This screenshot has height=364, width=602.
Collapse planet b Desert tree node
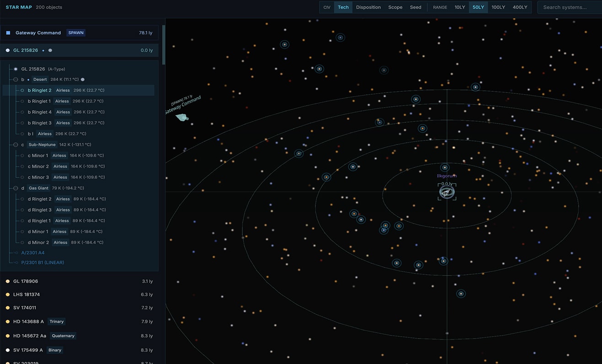coord(16,80)
